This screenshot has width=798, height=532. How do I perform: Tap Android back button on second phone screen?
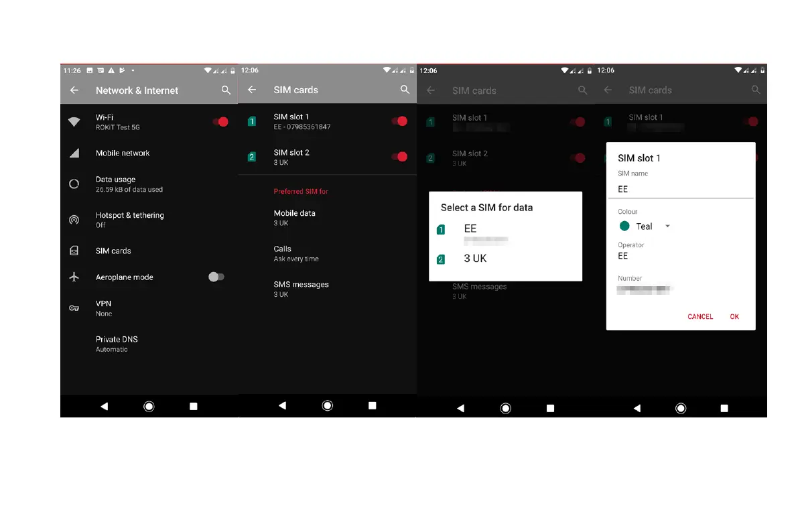283,406
